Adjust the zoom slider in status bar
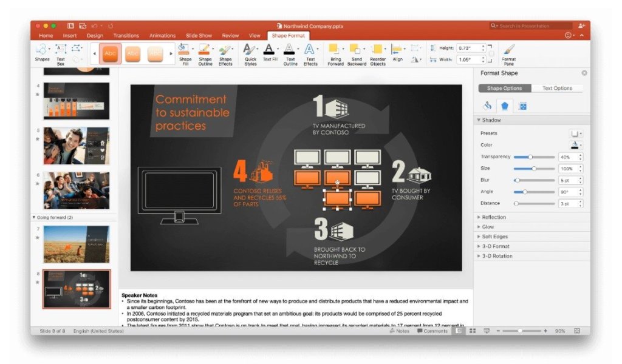Image resolution: width=622 pixels, height=364 pixels. 521,331
